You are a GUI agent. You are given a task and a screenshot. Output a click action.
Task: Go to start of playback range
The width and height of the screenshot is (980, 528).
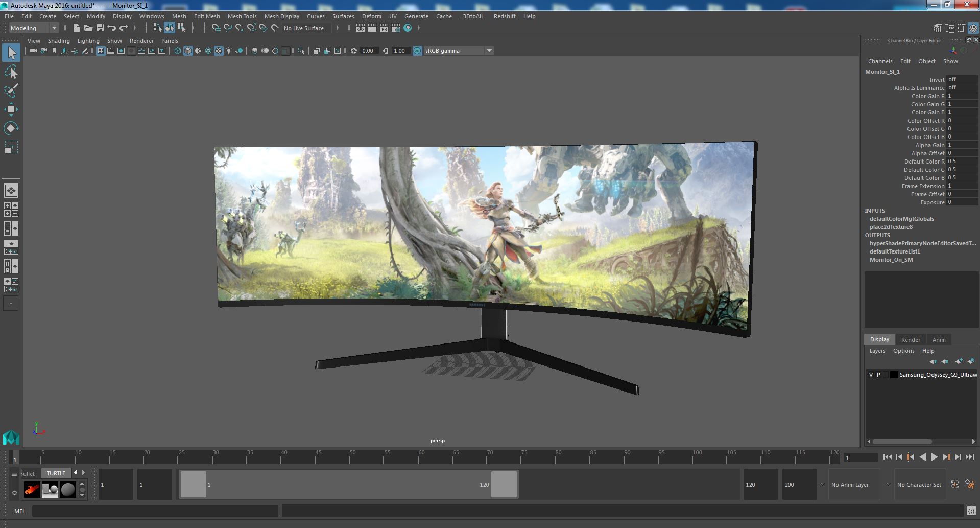[887, 457]
